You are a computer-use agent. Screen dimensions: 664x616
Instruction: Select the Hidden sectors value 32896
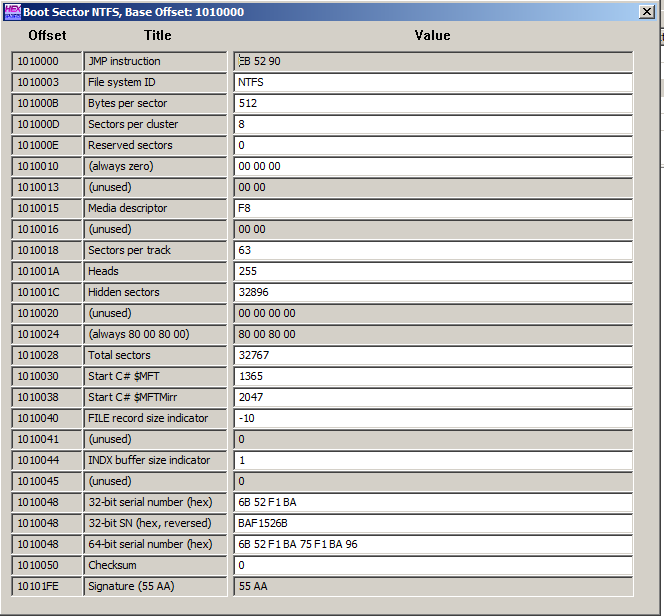point(433,293)
